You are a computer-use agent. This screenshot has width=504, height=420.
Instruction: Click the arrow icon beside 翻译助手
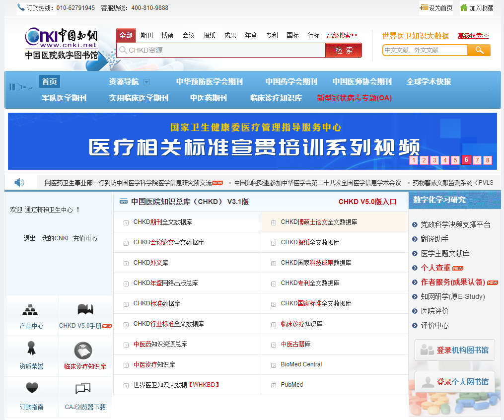[x=415, y=239]
